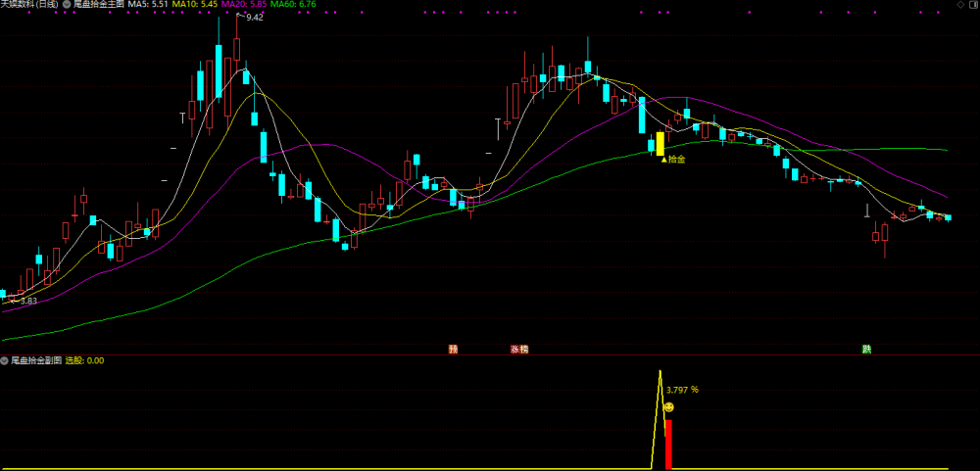The height and width of the screenshot is (471, 980).
Task: Click the red signal bar in sub-chart
Action: (x=668, y=445)
